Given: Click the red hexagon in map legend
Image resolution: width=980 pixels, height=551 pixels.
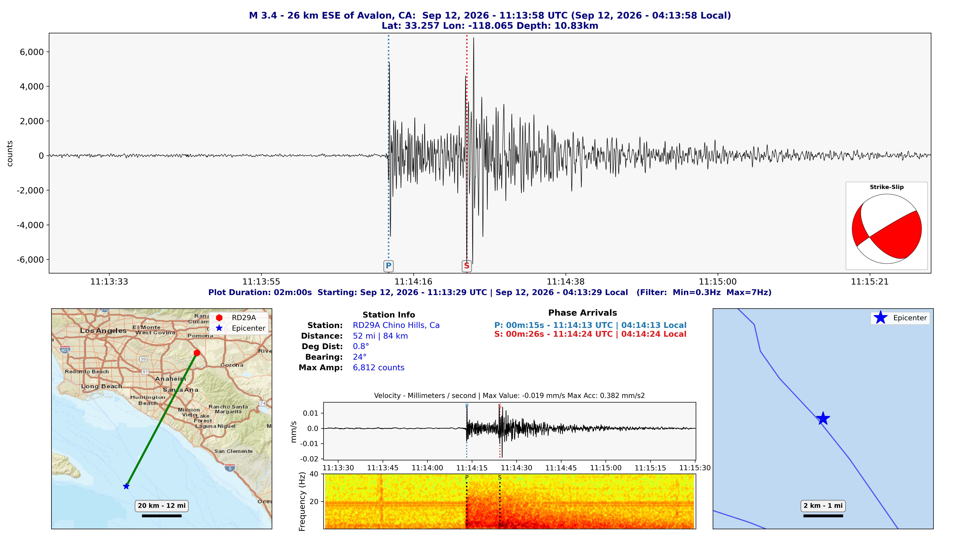Looking at the screenshot, I should (x=219, y=318).
